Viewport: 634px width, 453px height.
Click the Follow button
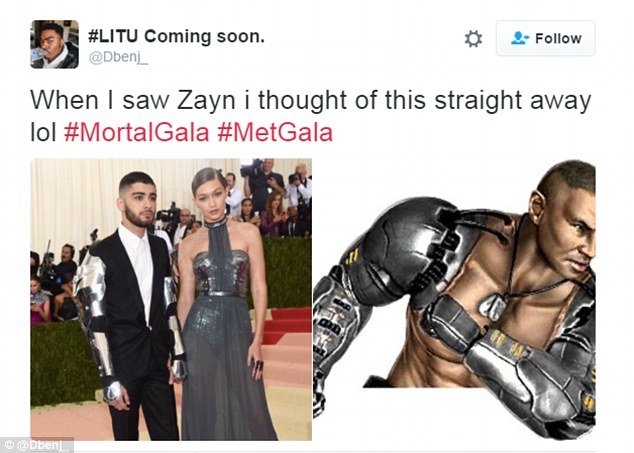click(545, 38)
